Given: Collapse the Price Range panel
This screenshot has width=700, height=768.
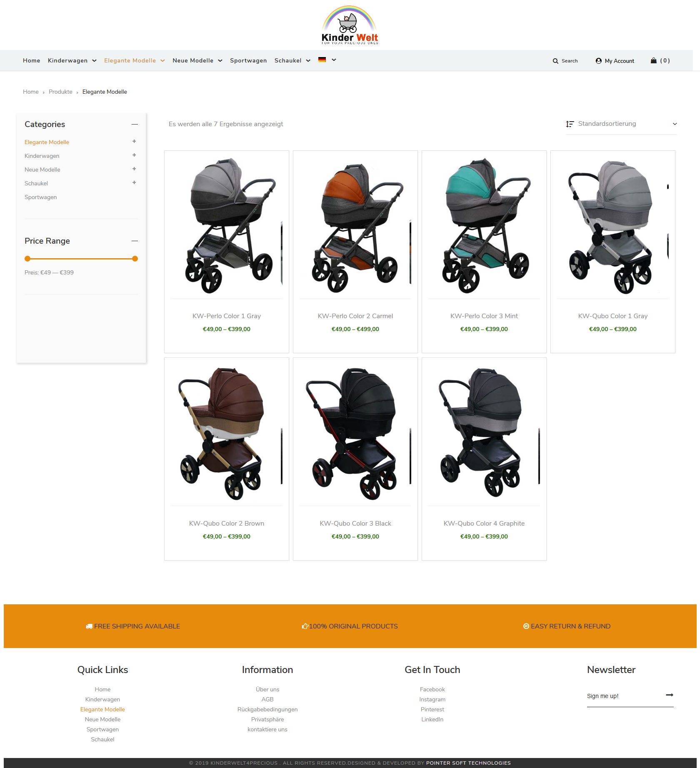Looking at the screenshot, I should [x=135, y=241].
